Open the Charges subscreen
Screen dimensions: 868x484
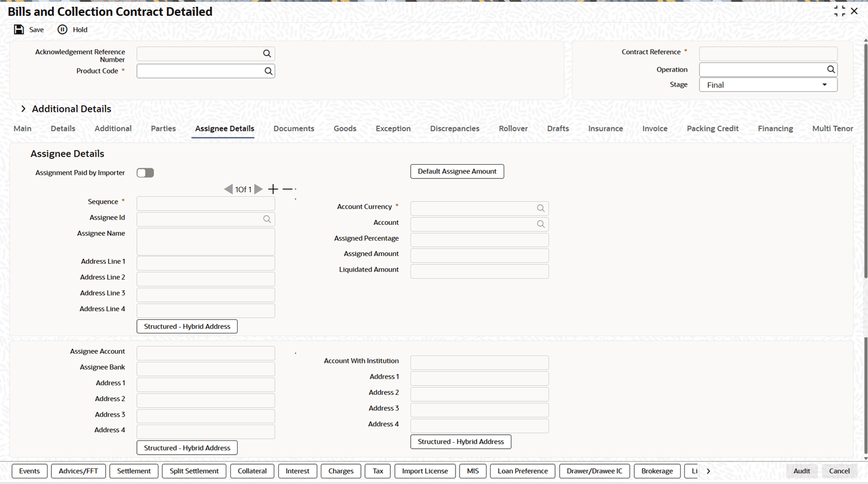341,471
